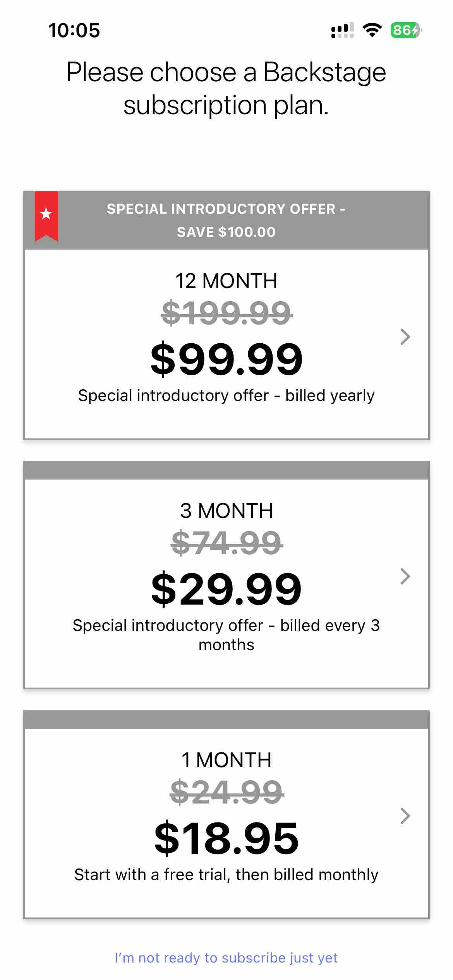This screenshot has width=453, height=980.
Task: Select the $18.95 monthly price
Action: [226, 838]
